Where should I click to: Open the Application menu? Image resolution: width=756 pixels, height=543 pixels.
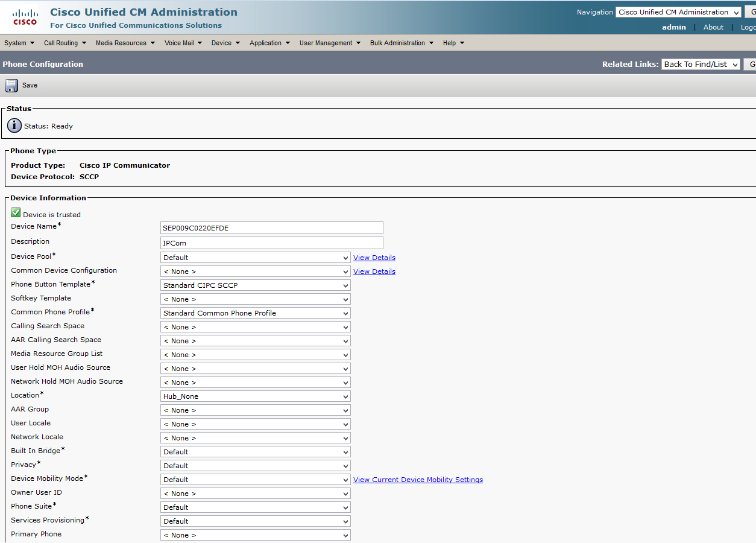tap(270, 43)
